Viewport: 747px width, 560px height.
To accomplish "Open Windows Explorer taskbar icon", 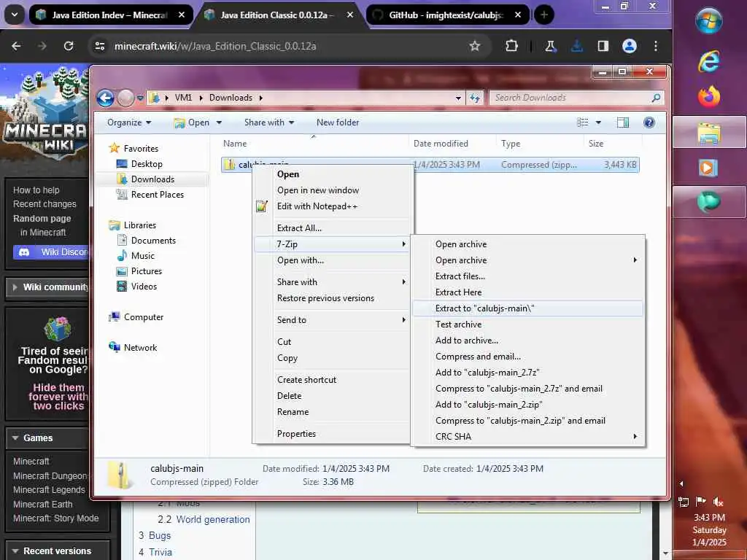I will (x=709, y=133).
